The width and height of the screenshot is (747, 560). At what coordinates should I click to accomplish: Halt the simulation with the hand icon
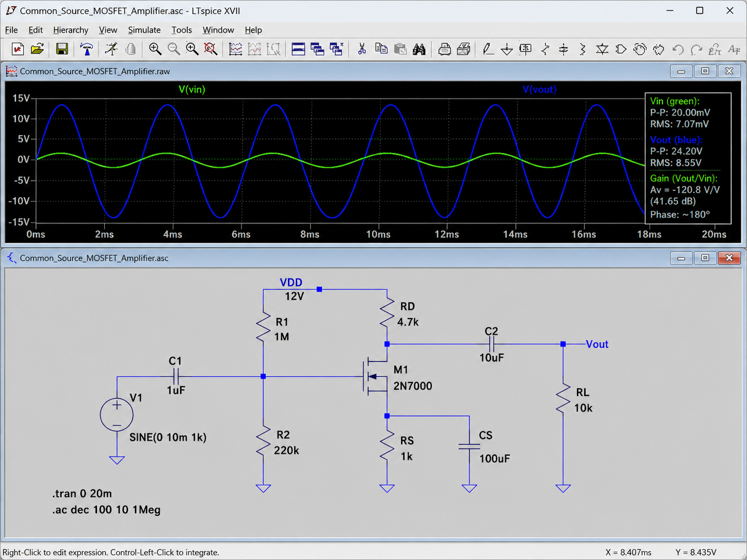pyautogui.click(x=131, y=49)
